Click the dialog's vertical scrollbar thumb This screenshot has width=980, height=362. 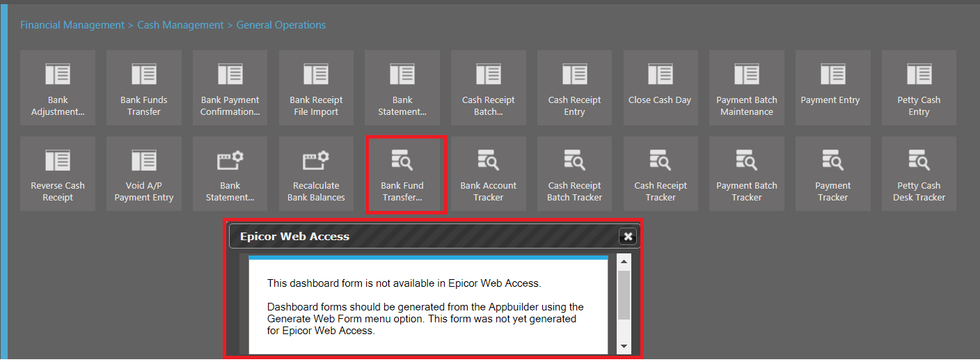pos(624,295)
